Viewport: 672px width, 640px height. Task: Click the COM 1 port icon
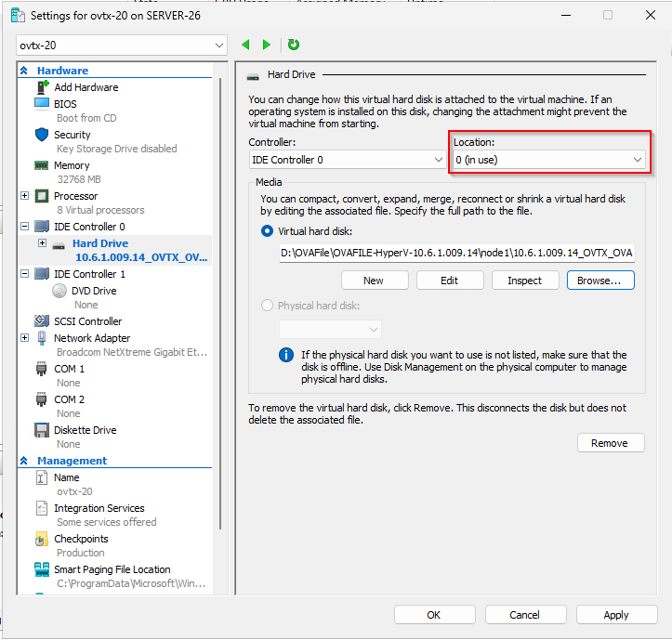point(42,369)
